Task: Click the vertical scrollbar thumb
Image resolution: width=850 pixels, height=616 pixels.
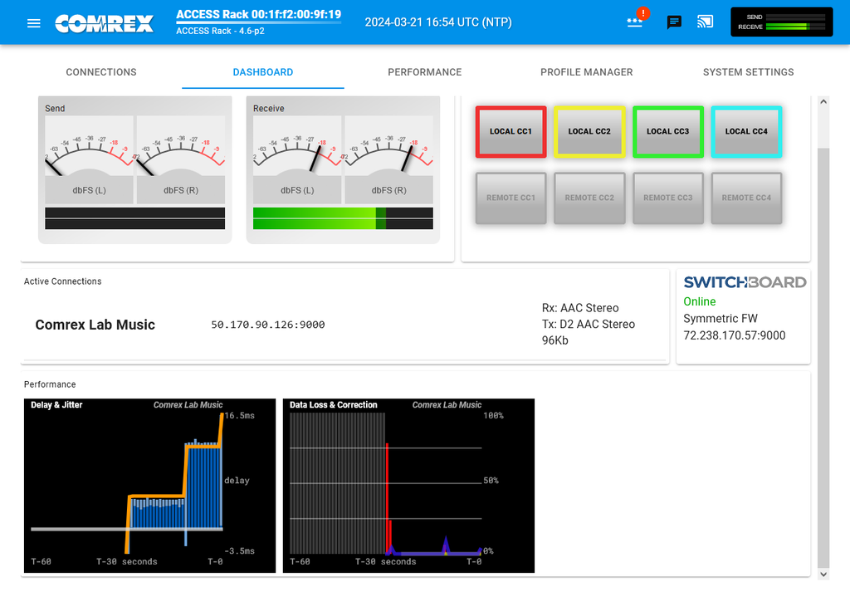Action: (x=823, y=358)
